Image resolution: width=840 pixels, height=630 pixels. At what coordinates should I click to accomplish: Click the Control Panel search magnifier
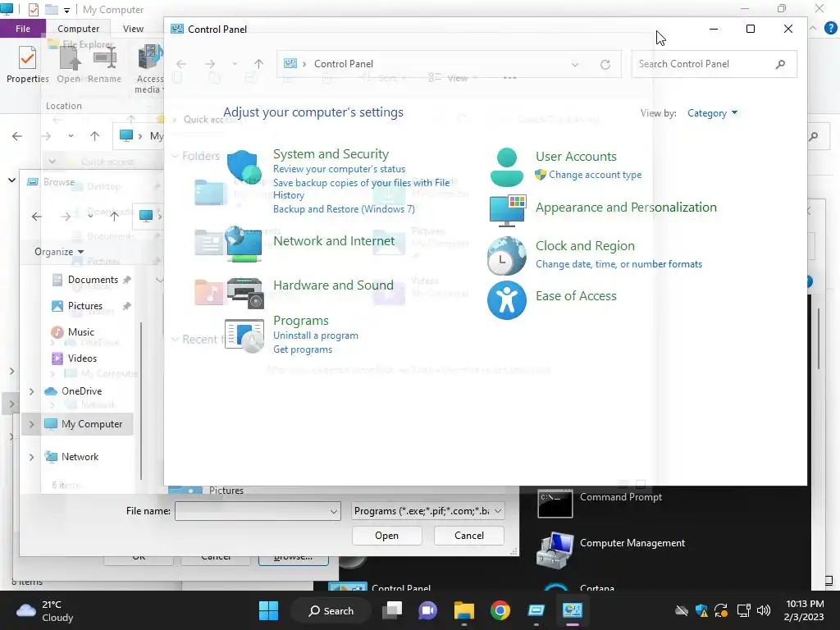coord(780,64)
